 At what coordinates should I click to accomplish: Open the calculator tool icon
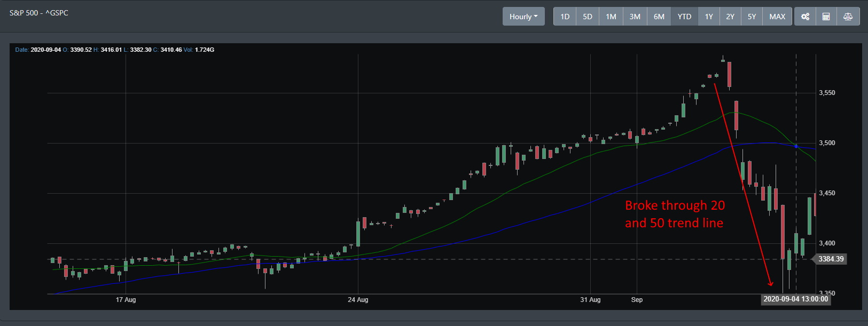pyautogui.click(x=826, y=17)
